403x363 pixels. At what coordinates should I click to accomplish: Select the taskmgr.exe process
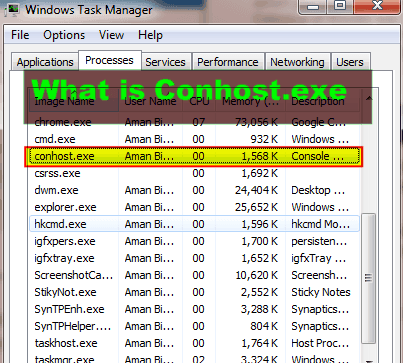(x=194, y=359)
